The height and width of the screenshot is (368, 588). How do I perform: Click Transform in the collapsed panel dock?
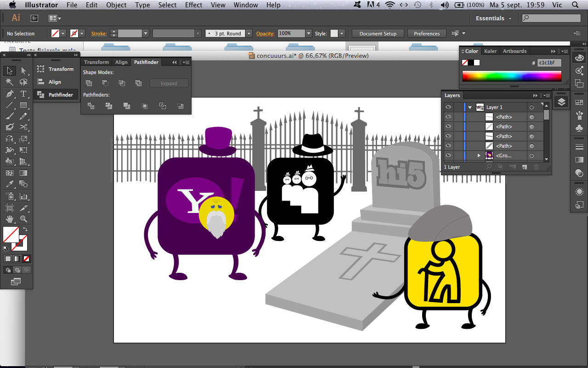[56, 69]
